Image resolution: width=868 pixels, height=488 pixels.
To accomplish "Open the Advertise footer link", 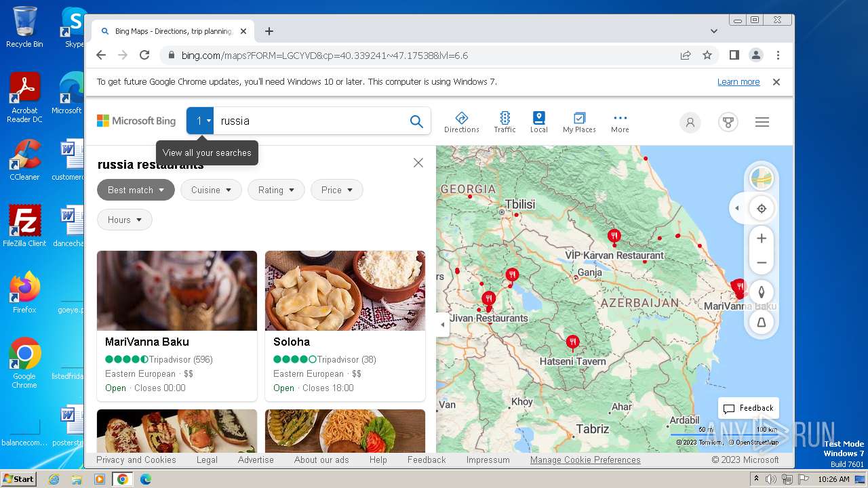I will click(256, 460).
